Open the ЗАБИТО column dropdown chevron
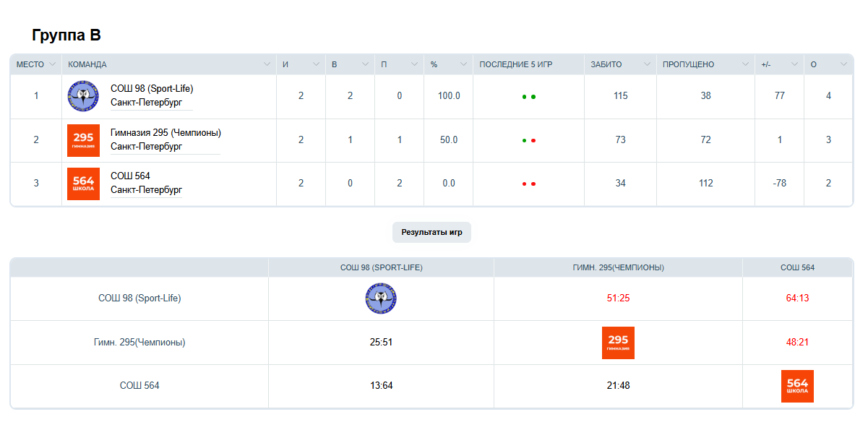The height and width of the screenshot is (430, 868). [646, 64]
